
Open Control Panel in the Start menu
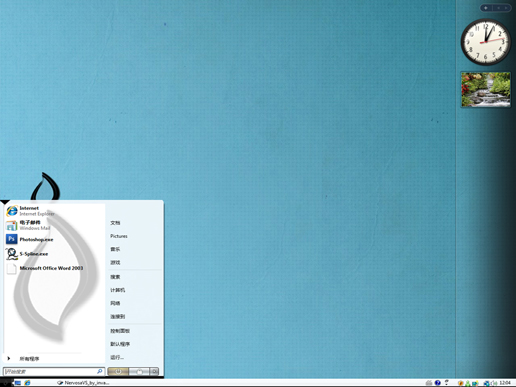120,331
